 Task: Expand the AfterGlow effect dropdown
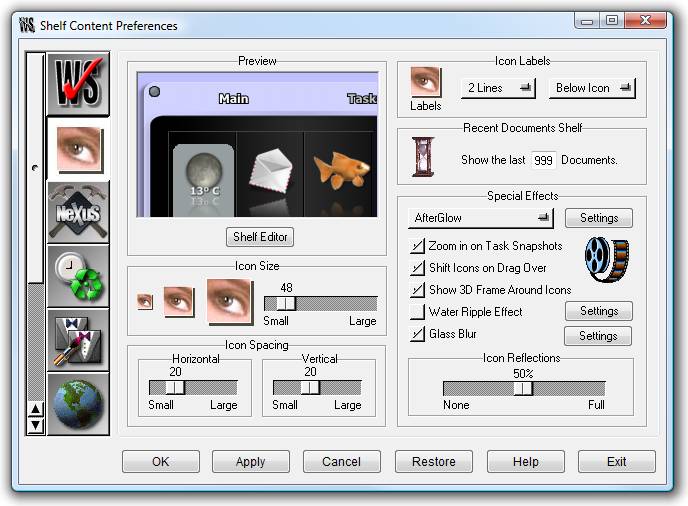tap(481, 217)
